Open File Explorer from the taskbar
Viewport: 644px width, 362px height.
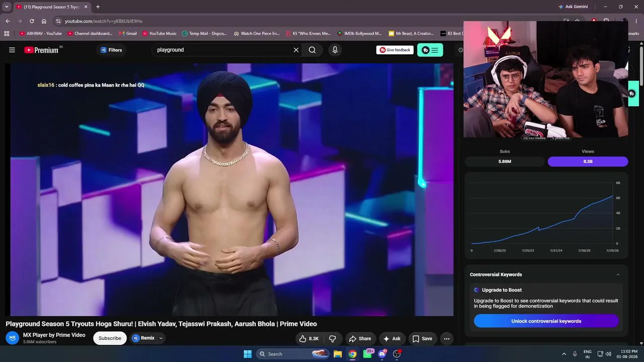click(x=338, y=354)
